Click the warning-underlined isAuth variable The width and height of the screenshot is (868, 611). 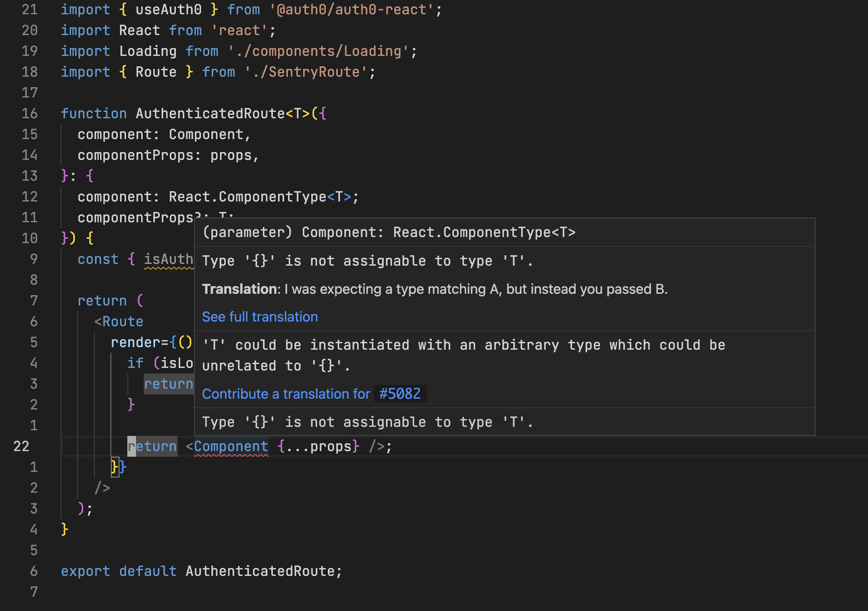pyautogui.click(x=168, y=259)
